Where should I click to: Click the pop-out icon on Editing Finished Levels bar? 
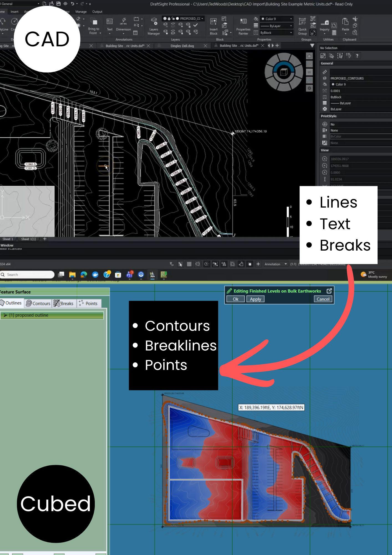click(x=329, y=291)
